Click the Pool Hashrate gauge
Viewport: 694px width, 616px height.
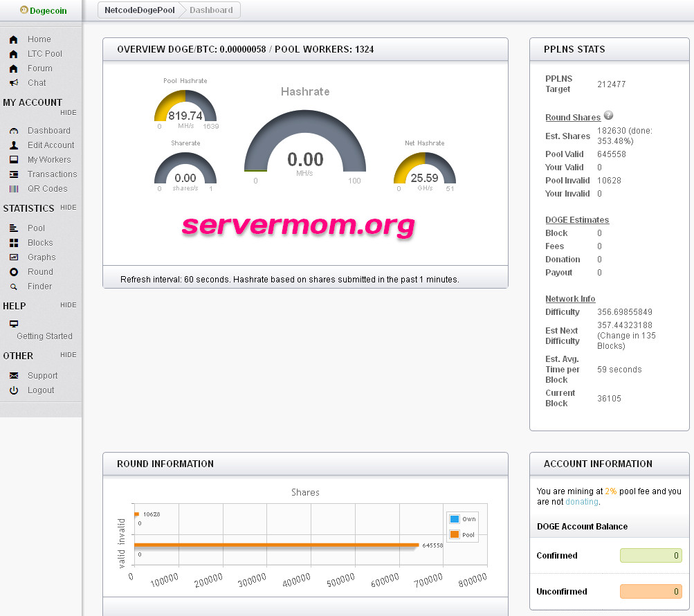185,106
